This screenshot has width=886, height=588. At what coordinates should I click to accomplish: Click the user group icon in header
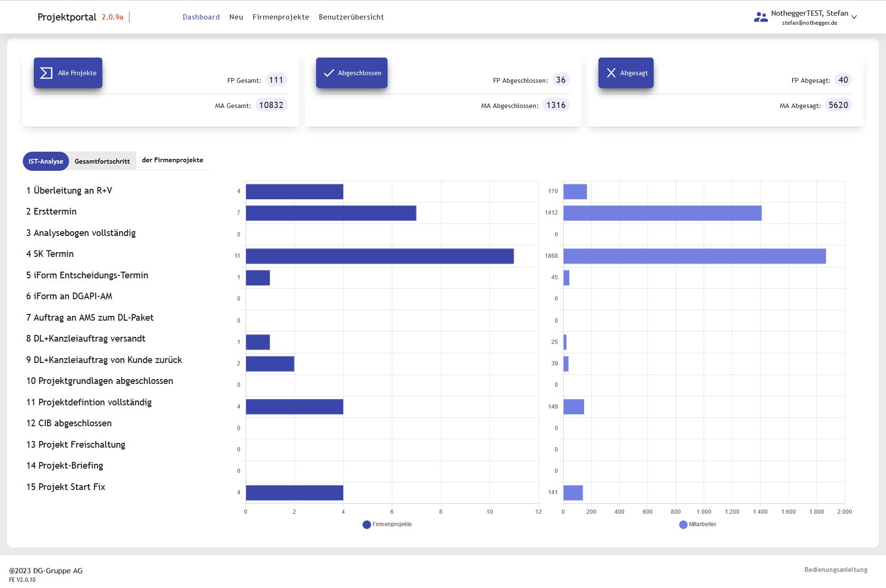pos(760,17)
